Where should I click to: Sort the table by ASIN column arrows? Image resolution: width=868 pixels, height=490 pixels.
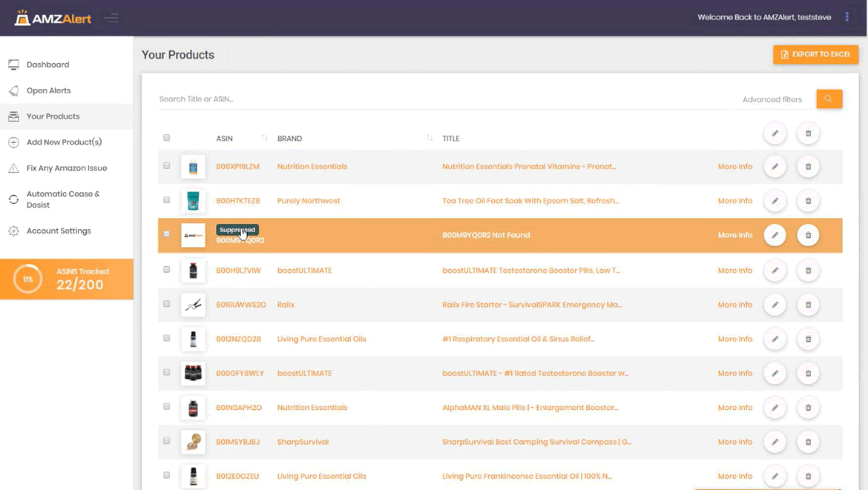click(x=265, y=138)
